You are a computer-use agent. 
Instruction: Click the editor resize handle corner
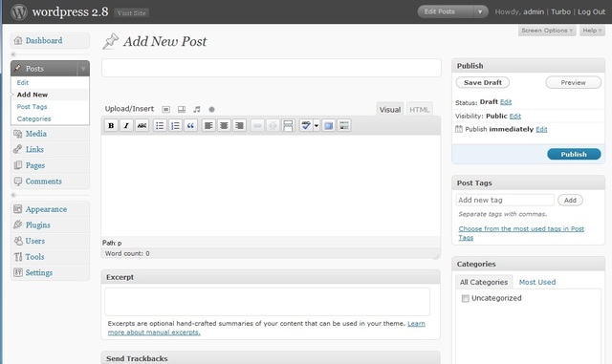coord(437,255)
